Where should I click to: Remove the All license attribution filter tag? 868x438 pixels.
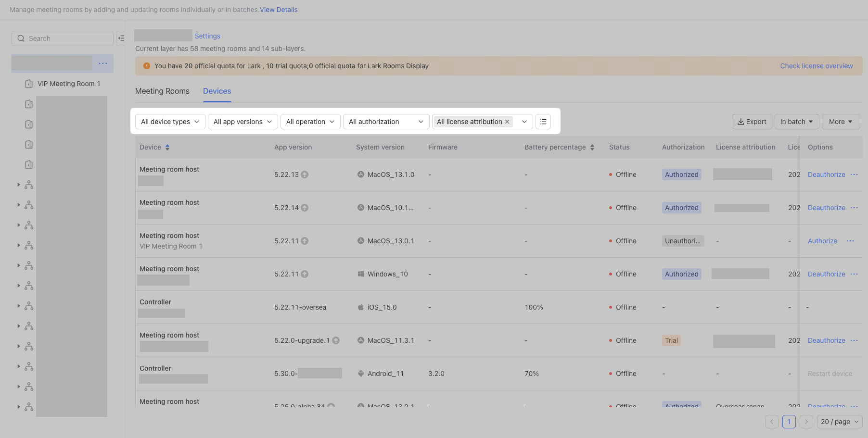[507, 122]
